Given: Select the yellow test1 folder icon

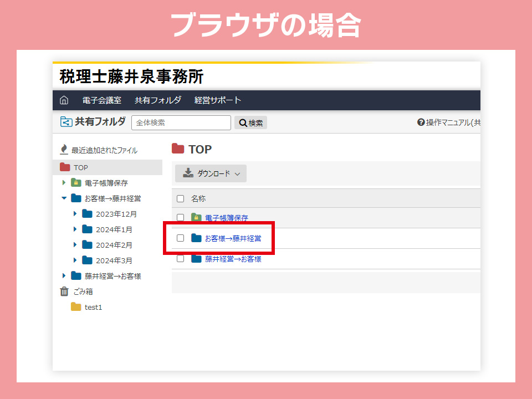Looking at the screenshot, I should click(76, 307).
